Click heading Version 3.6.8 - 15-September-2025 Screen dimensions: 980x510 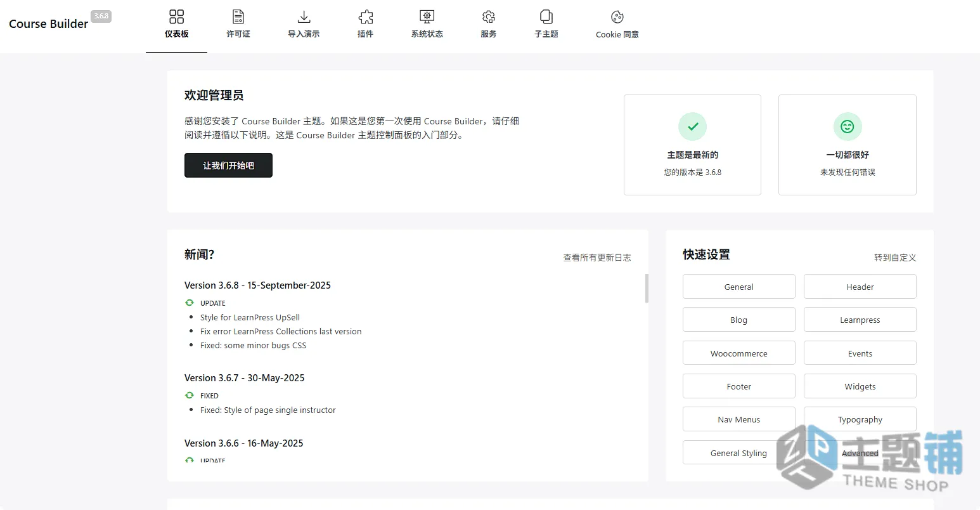tap(257, 285)
